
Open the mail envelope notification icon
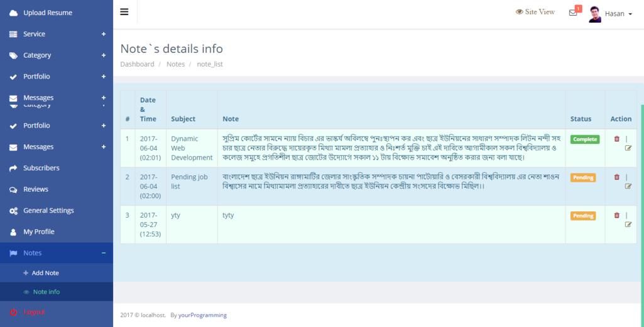pos(573,13)
